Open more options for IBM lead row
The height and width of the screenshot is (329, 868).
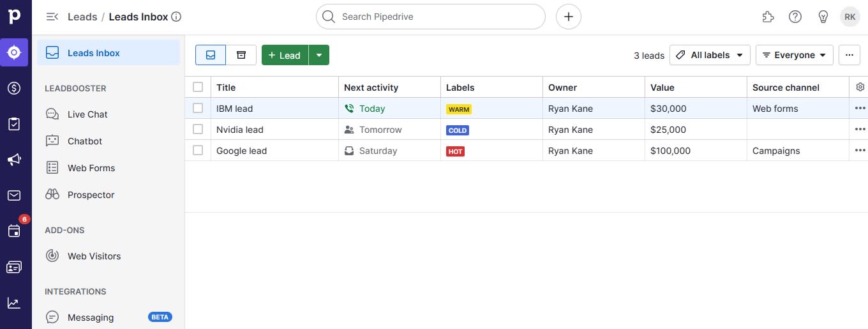click(x=860, y=109)
